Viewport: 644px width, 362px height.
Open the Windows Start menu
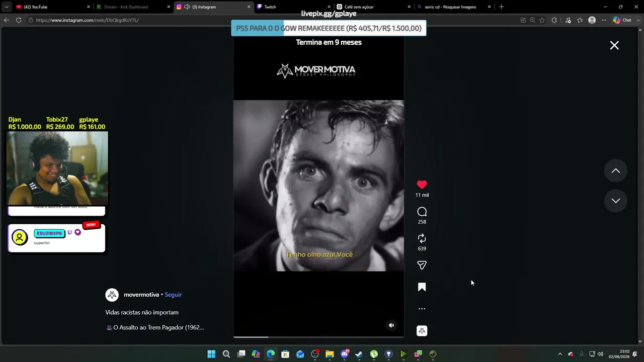pyautogui.click(x=212, y=354)
